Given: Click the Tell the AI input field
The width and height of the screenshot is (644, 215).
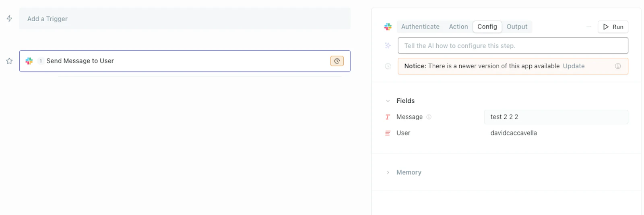Looking at the screenshot, I should (x=513, y=45).
